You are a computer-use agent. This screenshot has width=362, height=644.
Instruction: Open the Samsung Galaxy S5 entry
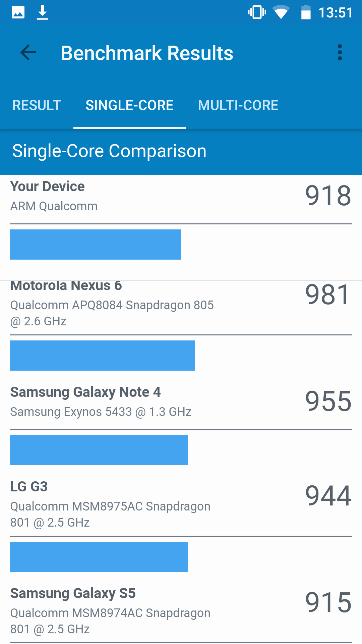pos(181,611)
